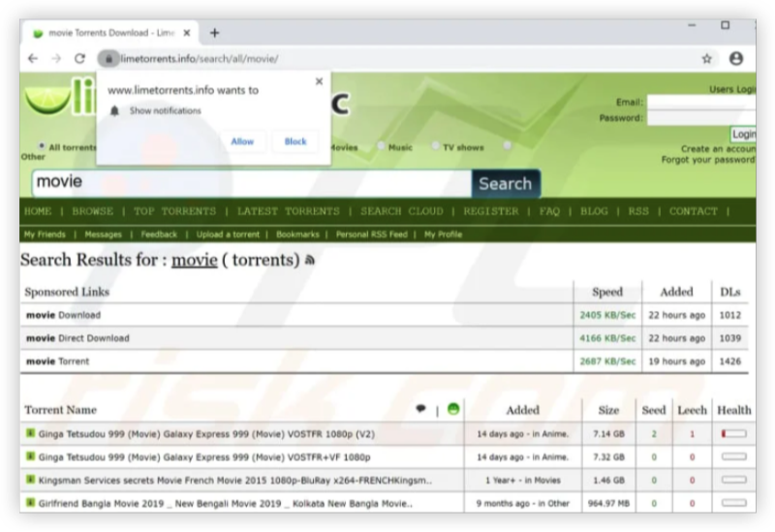Open Feedback link
The width and height of the screenshot is (775, 532).
(x=159, y=235)
